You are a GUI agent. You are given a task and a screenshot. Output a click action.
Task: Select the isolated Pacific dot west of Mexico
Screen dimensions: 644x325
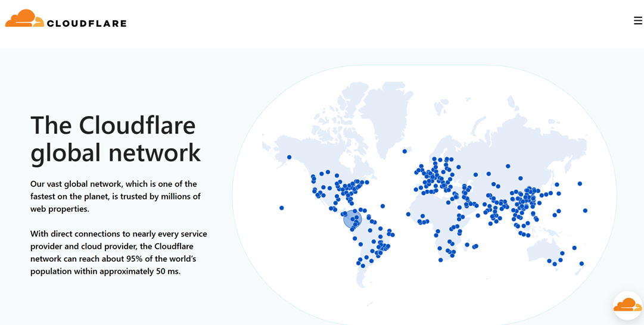coord(282,208)
